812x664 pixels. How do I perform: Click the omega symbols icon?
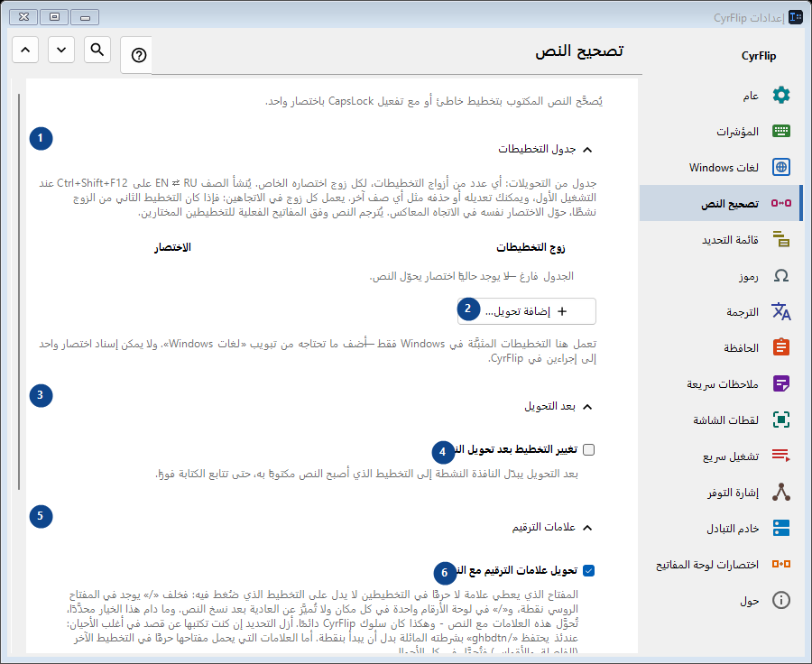pos(781,275)
